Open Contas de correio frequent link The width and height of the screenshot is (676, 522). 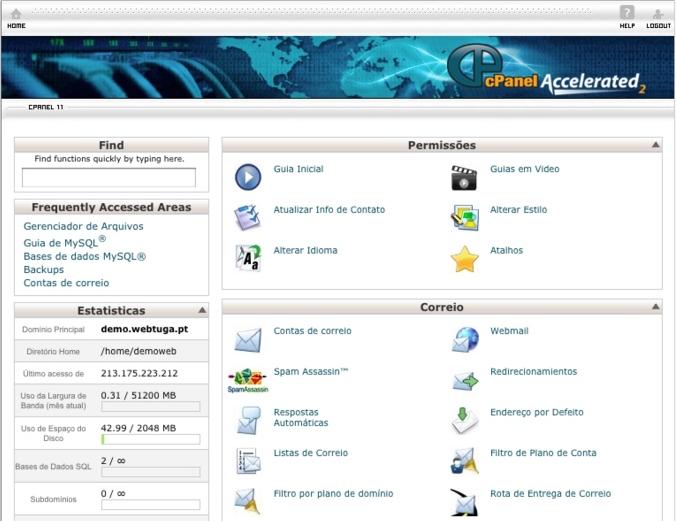tap(66, 283)
